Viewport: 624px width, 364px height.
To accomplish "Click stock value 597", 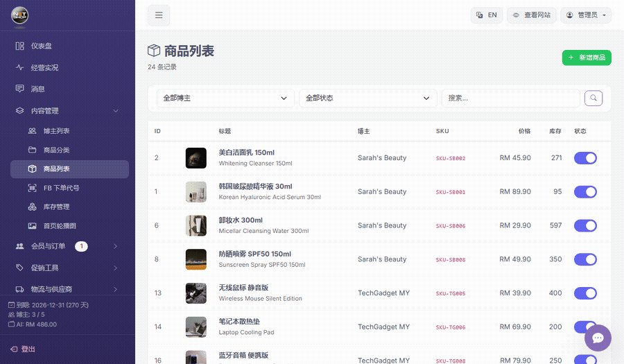I will pos(556,225).
